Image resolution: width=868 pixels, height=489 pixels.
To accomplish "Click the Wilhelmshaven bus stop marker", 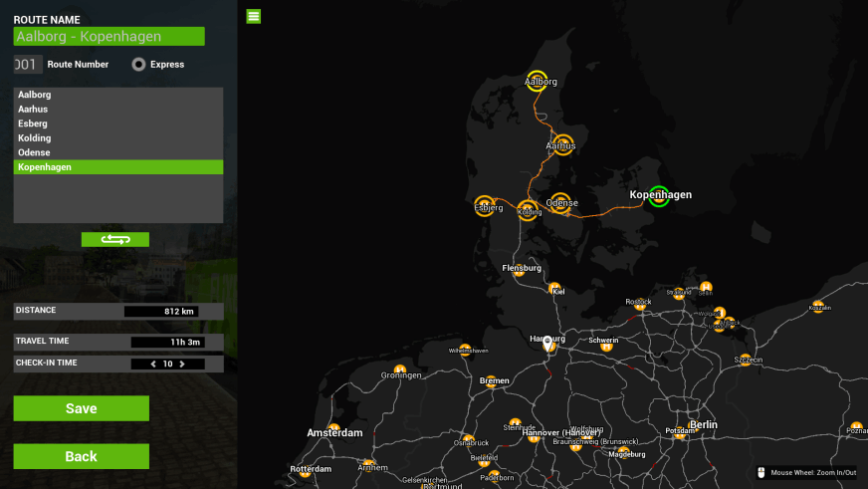I will [x=466, y=350].
